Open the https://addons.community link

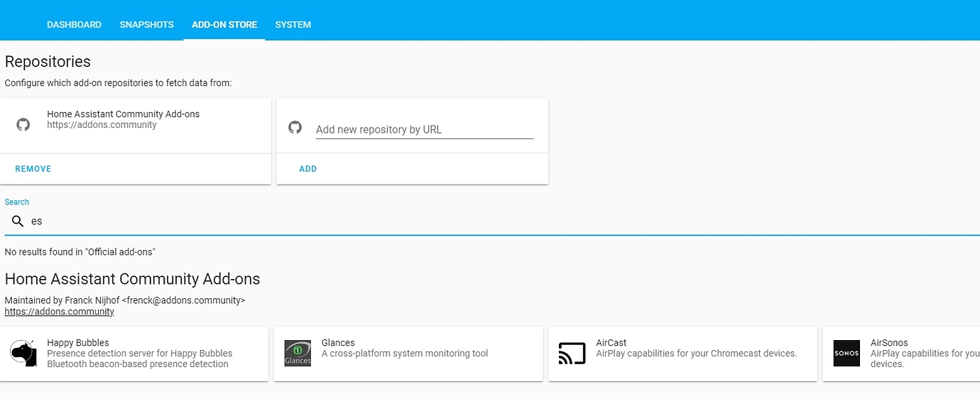click(x=60, y=312)
